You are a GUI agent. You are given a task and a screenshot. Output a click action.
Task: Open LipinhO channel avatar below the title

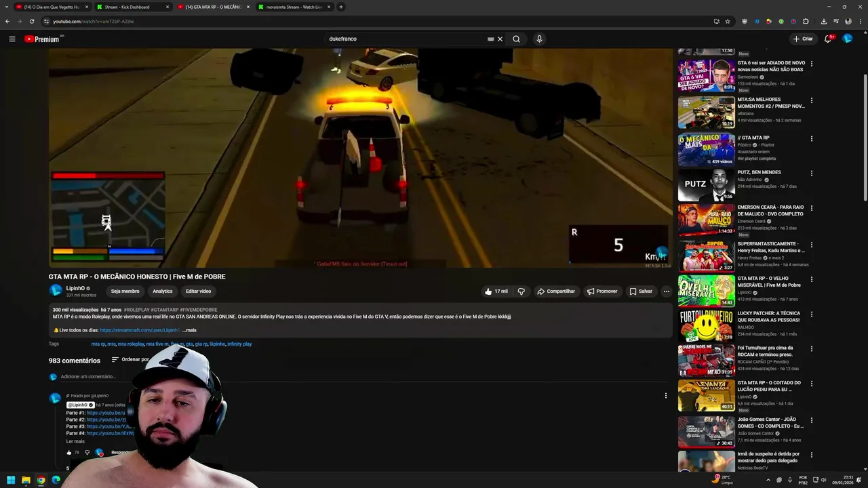click(x=56, y=291)
